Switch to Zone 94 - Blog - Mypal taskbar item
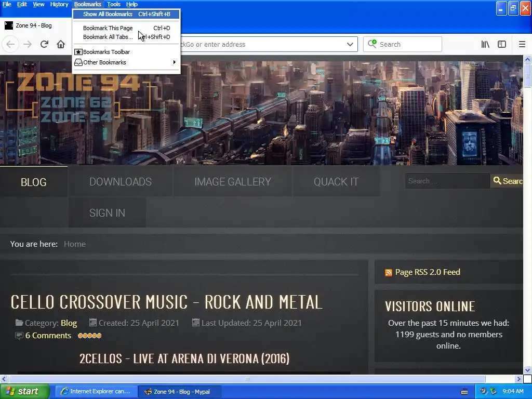This screenshot has height=399, width=532. coord(180,392)
